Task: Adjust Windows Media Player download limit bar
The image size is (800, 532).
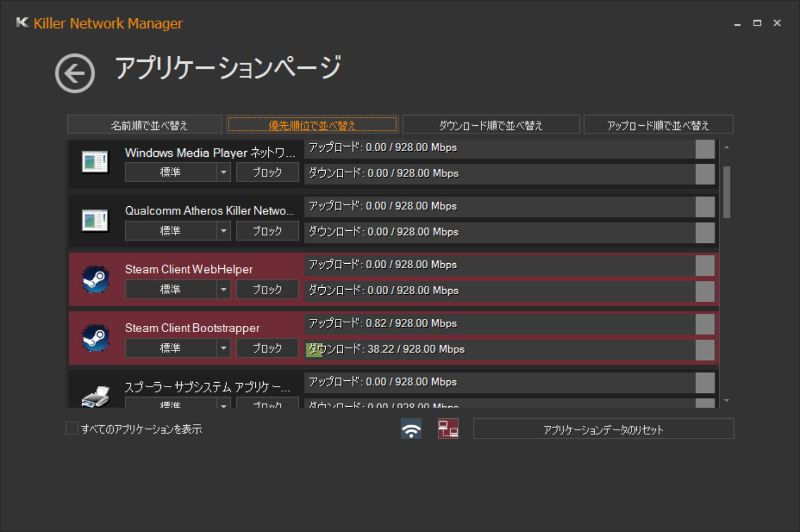Action: point(510,174)
